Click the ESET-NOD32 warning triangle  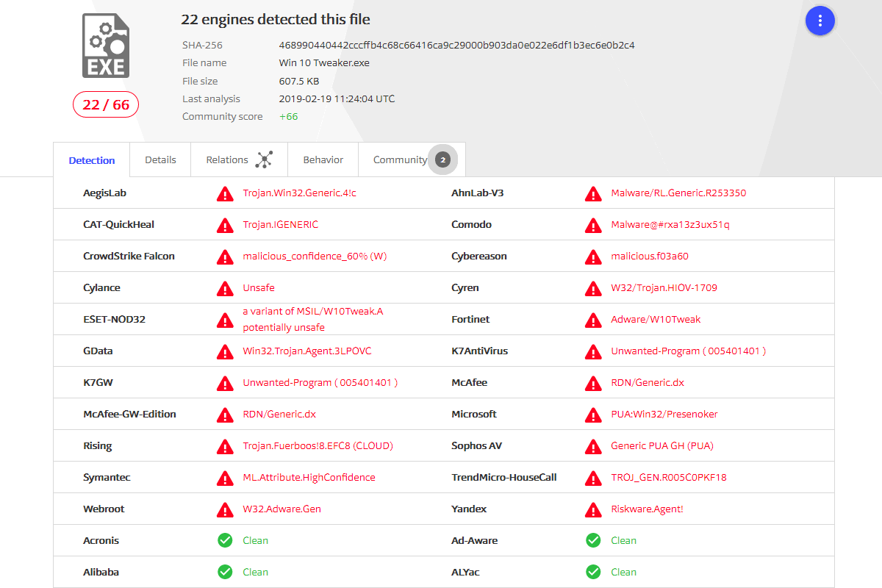pyautogui.click(x=225, y=320)
